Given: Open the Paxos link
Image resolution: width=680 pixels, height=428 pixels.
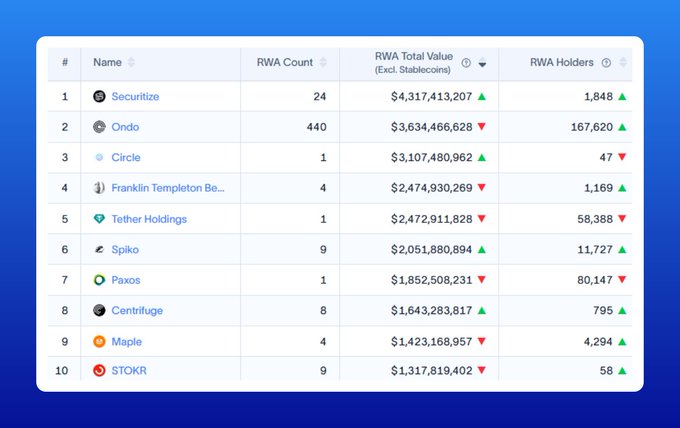Looking at the screenshot, I should coord(126,280).
